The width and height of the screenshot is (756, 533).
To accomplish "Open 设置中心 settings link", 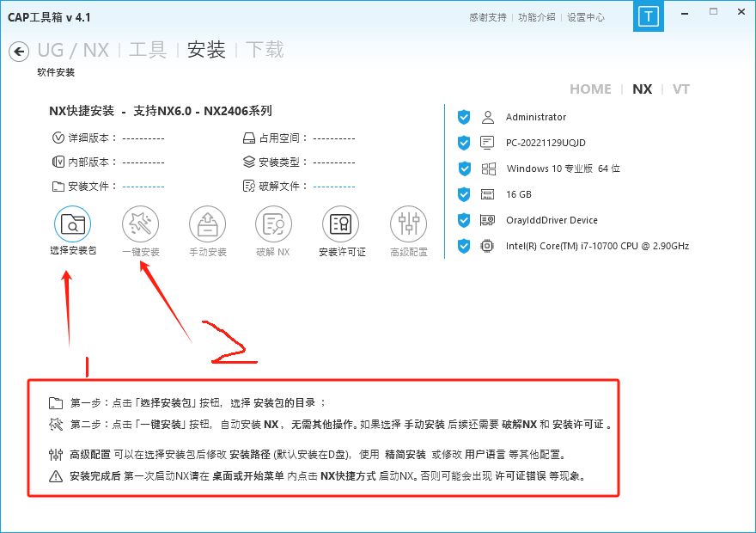I will coord(585,17).
